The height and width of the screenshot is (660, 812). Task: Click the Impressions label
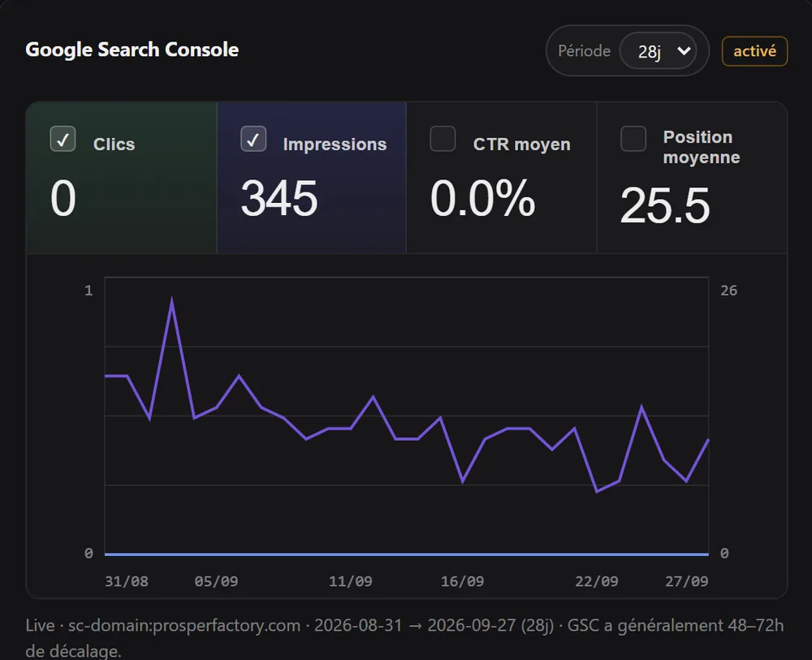pyautogui.click(x=335, y=144)
